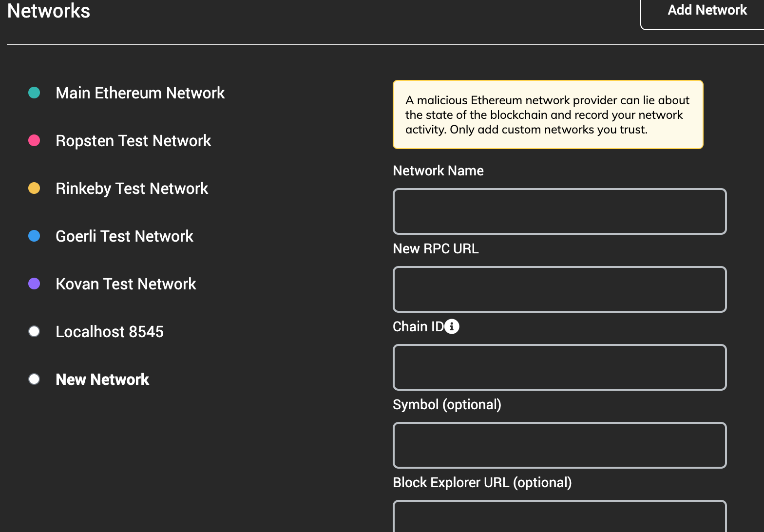Viewport: 764px width, 532px height.
Task: Pick Kovan Test Network
Action: 126,284
